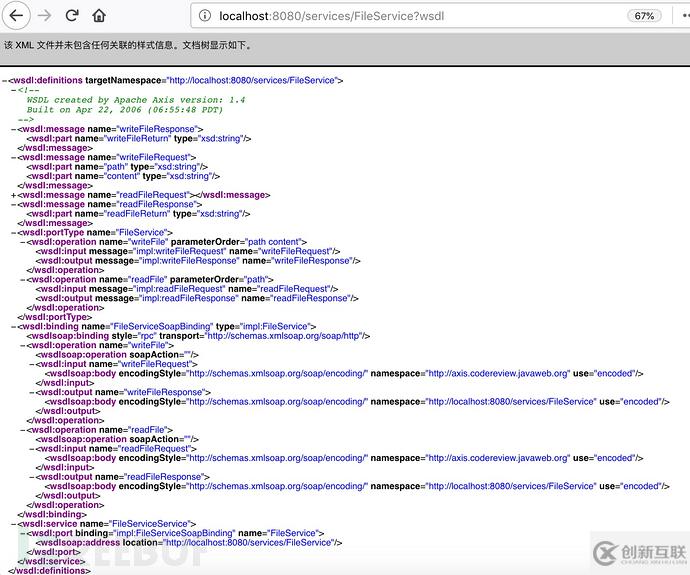Collapse the writeFileResponse message node
Screen dimensions: 690x575
tap(13, 128)
